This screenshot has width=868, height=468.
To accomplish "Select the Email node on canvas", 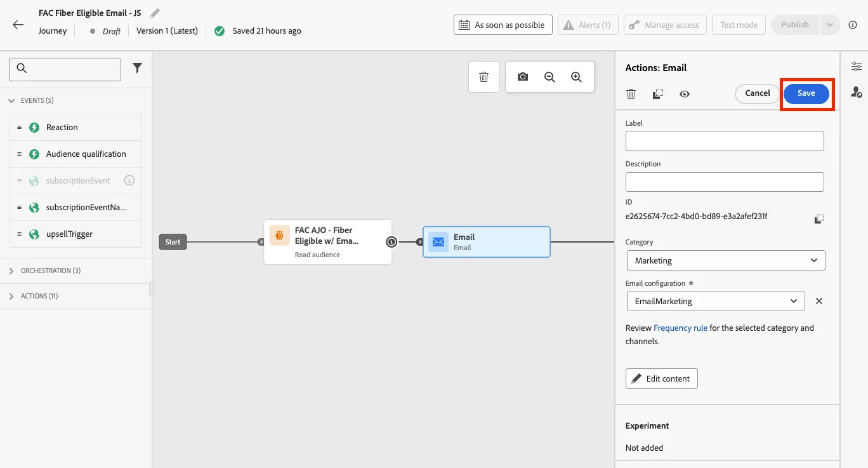I will pyautogui.click(x=487, y=242).
